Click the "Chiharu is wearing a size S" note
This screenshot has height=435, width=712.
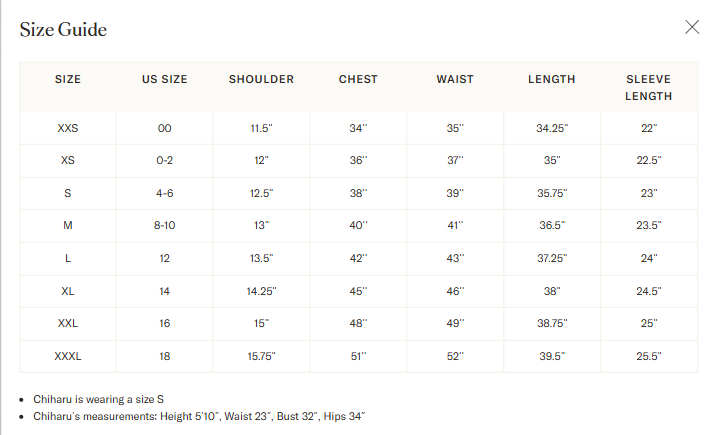pyautogui.click(x=98, y=399)
